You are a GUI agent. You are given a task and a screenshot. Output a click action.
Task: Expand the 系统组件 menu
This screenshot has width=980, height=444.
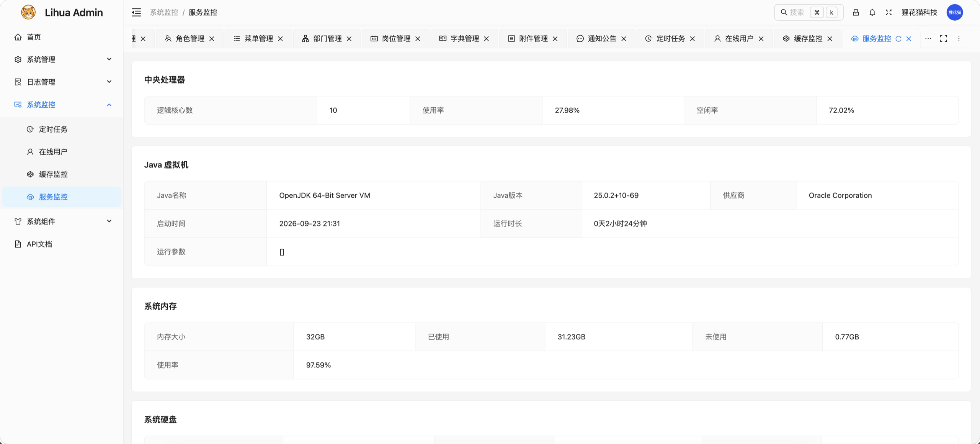coord(61,221)
